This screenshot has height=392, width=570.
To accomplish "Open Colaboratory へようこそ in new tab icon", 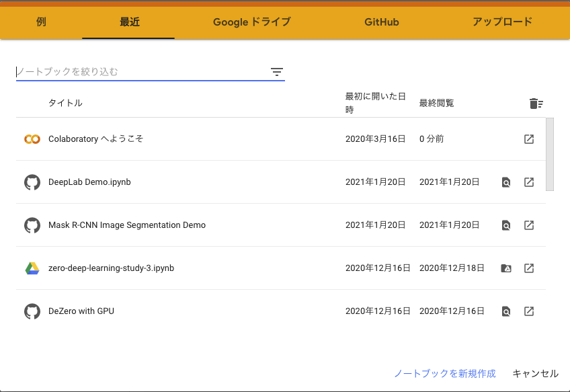I will click(529, 139).
